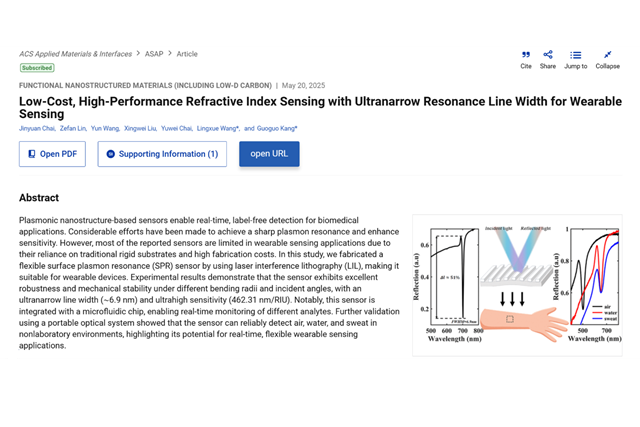Go to the ASAP breadcrumb link
The width and height of the screenshot is (640, 427).
click(153, 54)
